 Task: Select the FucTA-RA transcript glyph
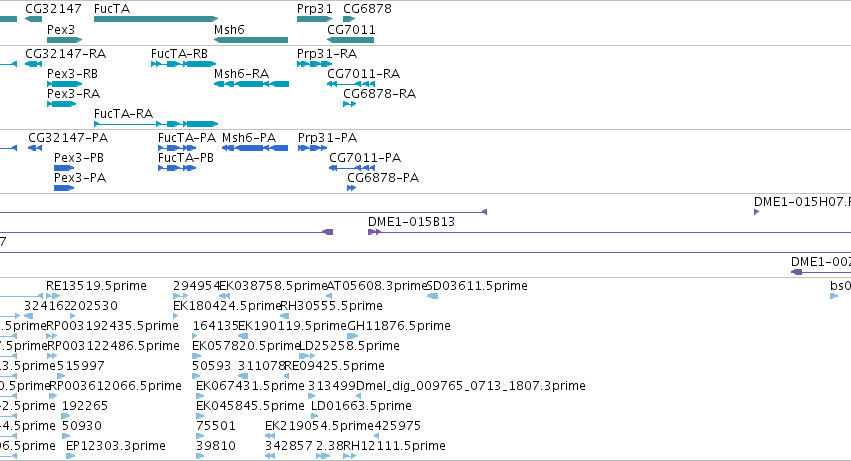click(156, 124)
